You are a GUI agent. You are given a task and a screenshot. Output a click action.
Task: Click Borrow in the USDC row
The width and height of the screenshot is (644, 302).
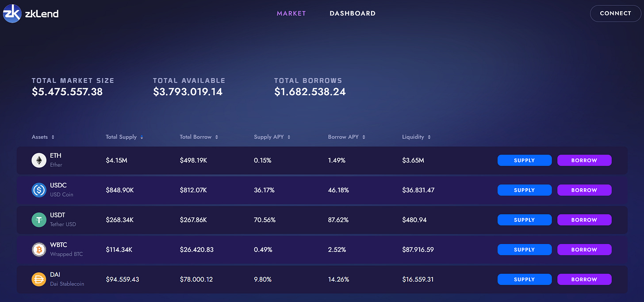584,190
